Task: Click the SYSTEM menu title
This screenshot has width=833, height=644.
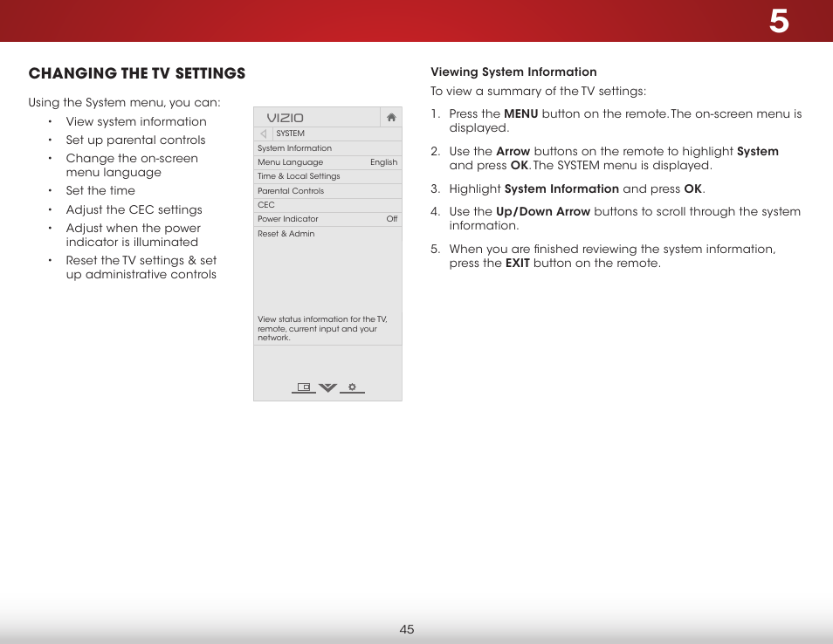Action: (x=290, y=134)
